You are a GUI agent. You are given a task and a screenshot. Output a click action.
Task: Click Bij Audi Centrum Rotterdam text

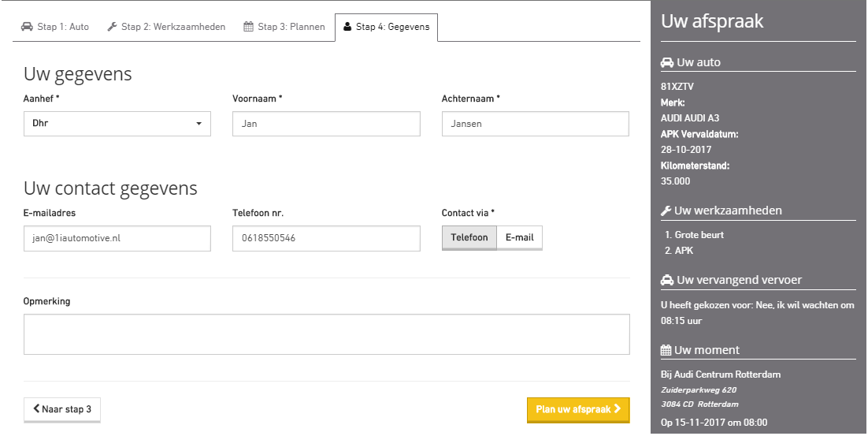click(x=721, y=375)
